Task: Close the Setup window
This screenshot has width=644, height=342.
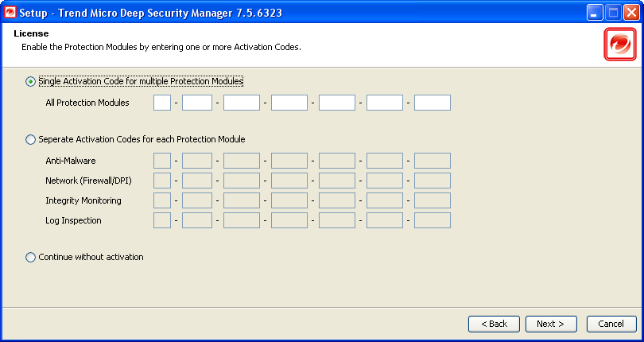Action: (x=630, y=12)
